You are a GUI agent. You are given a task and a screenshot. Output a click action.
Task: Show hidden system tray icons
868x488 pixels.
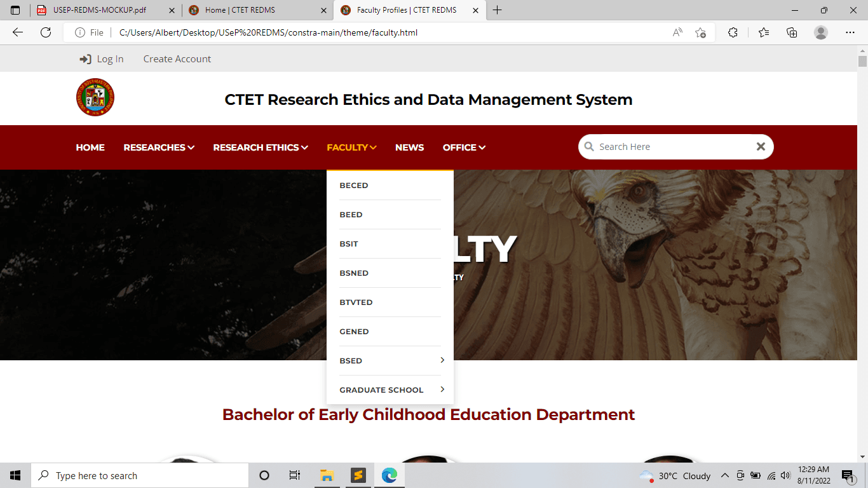[x=724, y=475]
